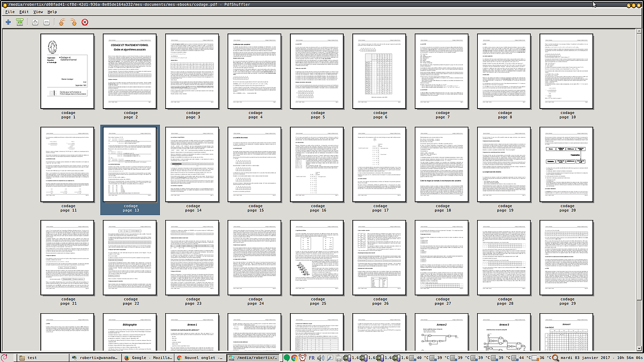Open the View menu
Screen dimensions: 644x362
[38, 12]
